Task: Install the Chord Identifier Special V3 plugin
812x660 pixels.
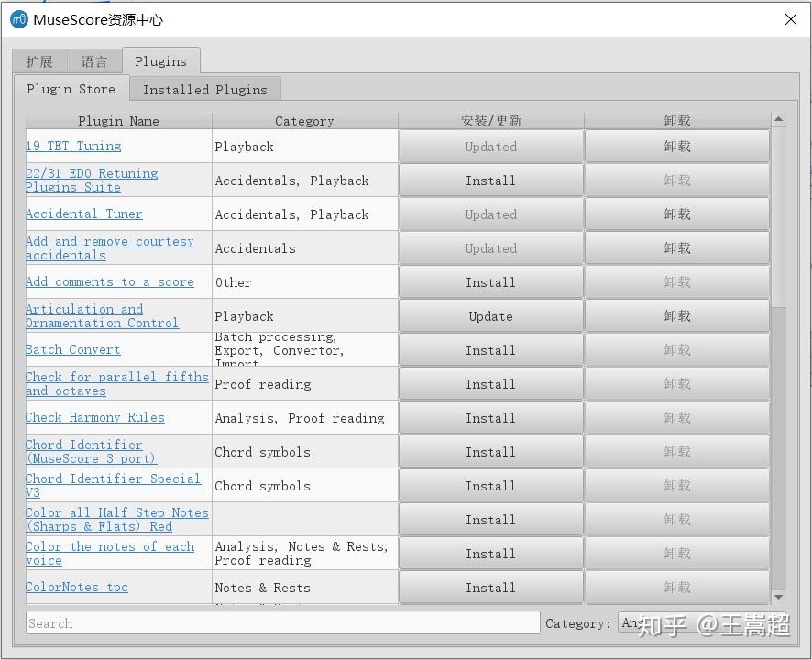Action: pos(490,485)
